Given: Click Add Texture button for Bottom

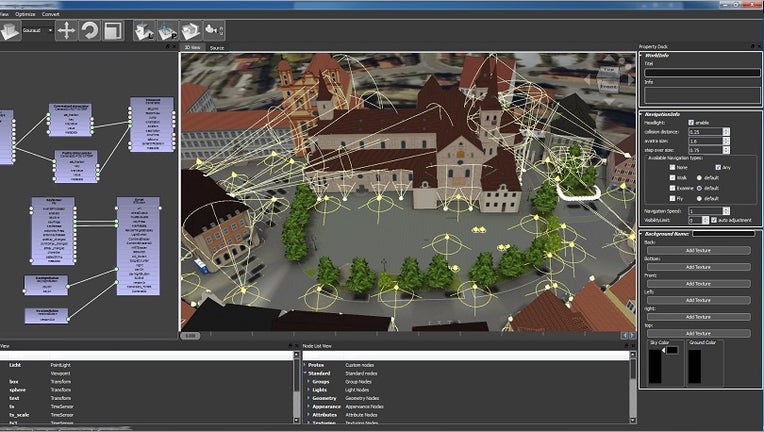Looking at the screenshot, I should pos(698,267).
